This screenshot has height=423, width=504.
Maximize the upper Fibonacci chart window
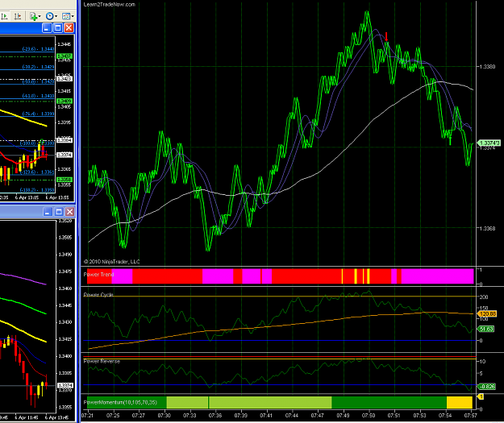point(58,28)
